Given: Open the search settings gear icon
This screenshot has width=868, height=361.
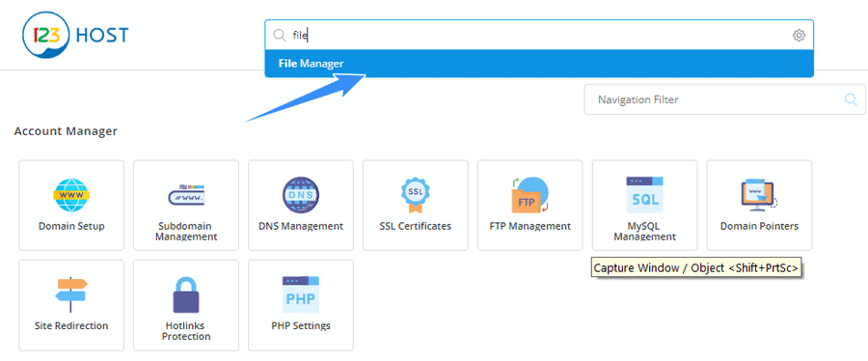Looking at the screenshot, I should pos(799,36).
